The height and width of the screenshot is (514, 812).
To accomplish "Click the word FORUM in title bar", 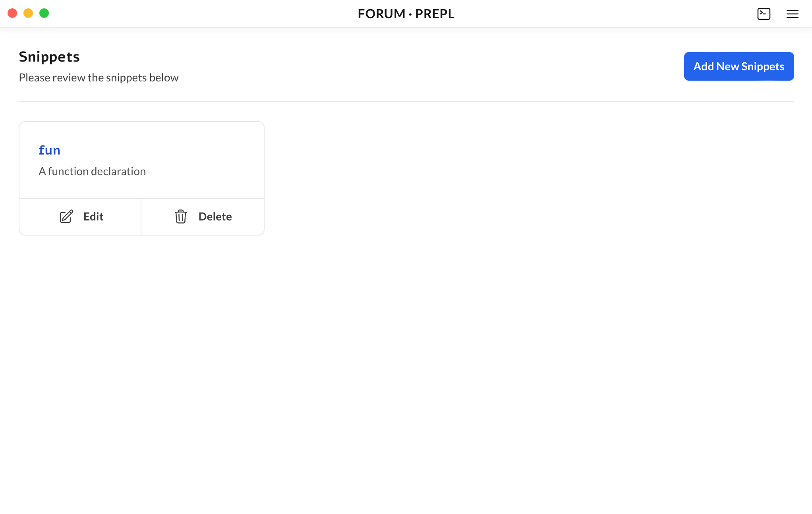I will (381, 14).
